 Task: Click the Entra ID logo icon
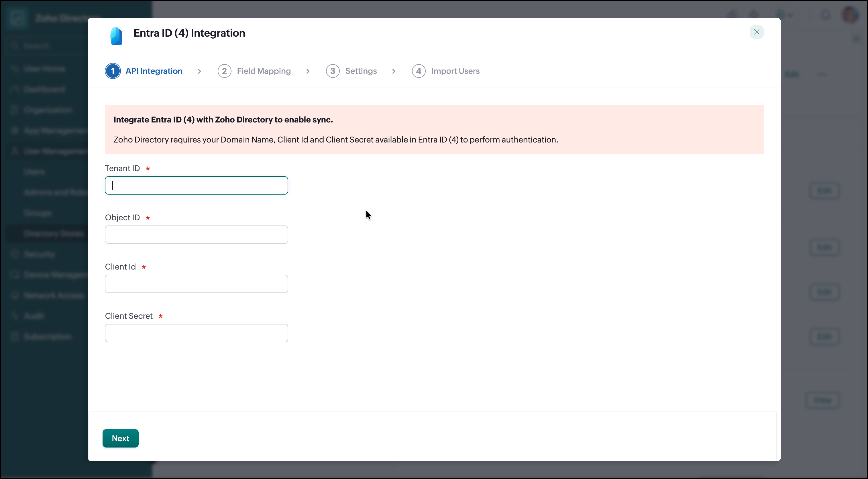click(116, 36)
